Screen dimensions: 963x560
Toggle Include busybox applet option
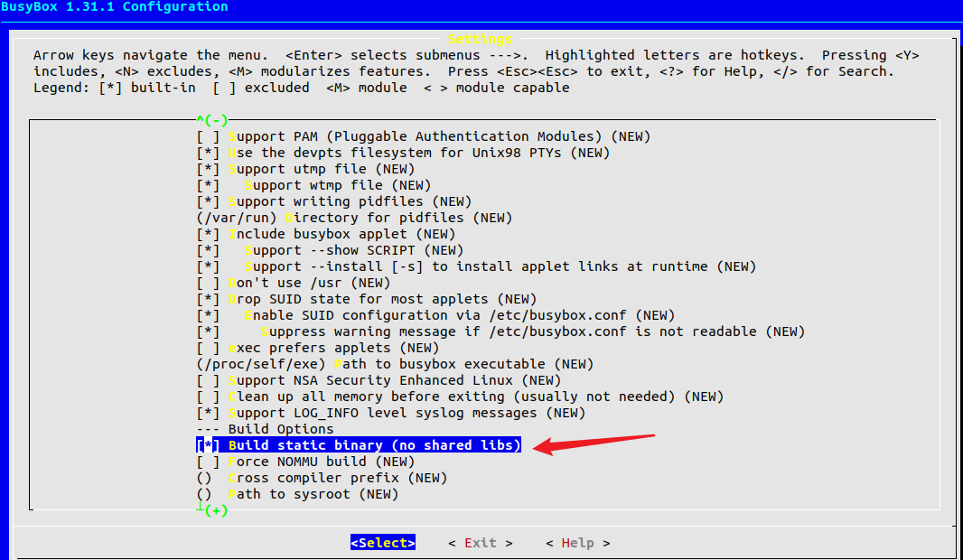[x=325, y=234]
